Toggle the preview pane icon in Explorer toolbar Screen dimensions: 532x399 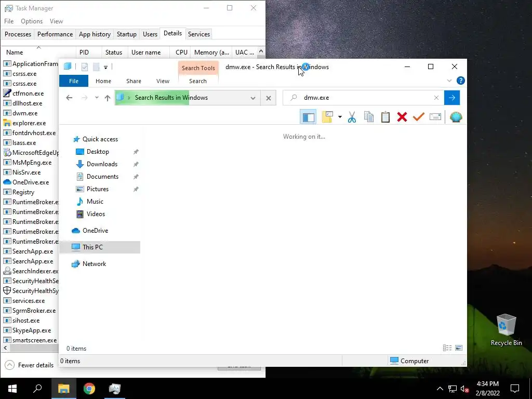click(308, 117)
